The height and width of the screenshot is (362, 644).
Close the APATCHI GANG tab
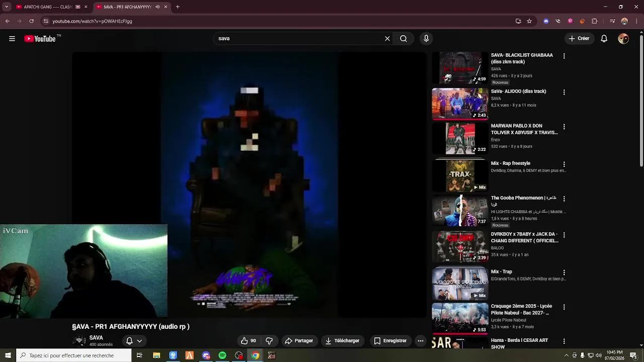pos(86,7)
